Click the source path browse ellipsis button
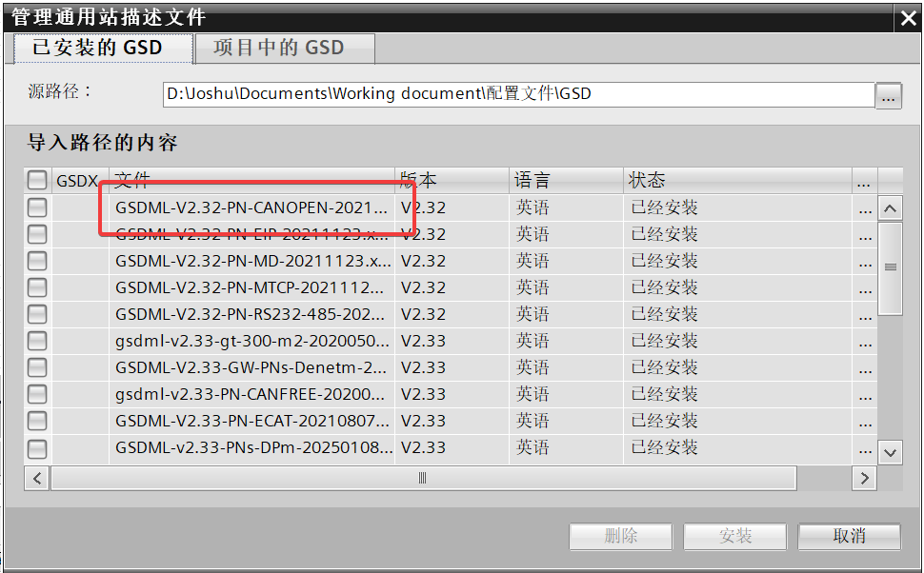This screenshot has height=573, width=924. coord(888,95)
